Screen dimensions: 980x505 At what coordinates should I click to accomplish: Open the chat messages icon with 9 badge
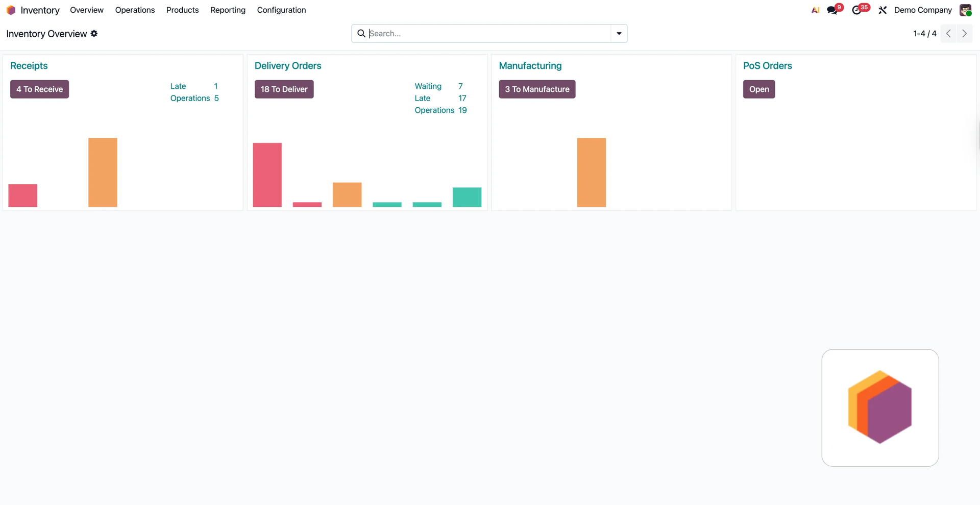click(832, 10)
